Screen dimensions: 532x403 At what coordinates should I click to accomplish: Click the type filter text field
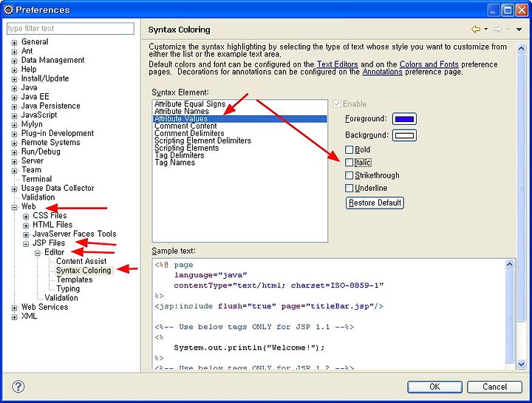pyautogui.click(x=71, y=29)
